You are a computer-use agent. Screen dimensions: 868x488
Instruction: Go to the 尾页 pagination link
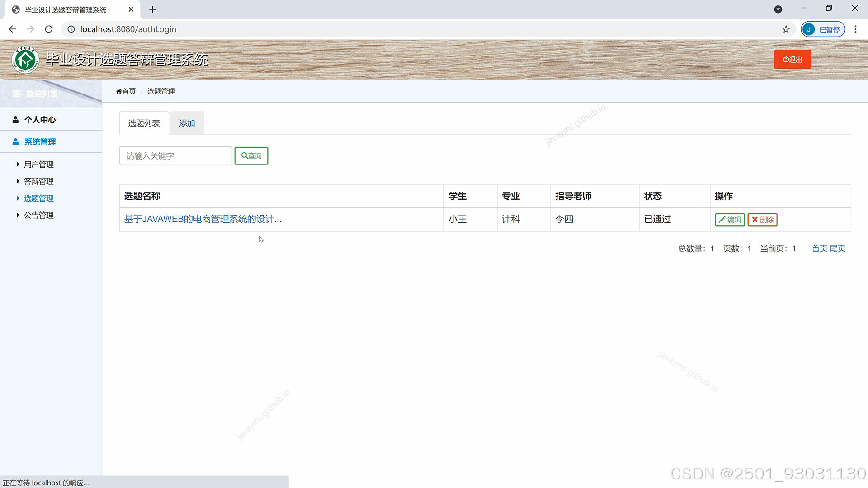tap(837, 249)
